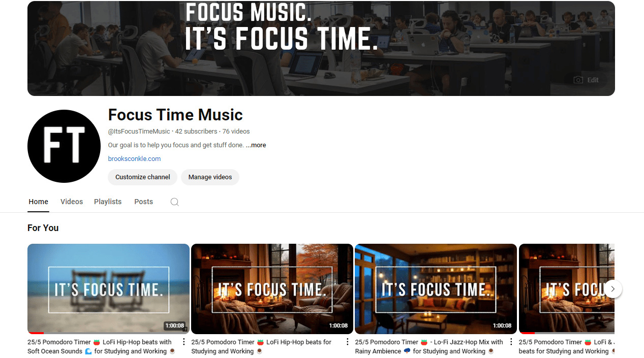The image size is (644, 358).
Task: Switch to the Playlists tab
Action: [108, 202]
